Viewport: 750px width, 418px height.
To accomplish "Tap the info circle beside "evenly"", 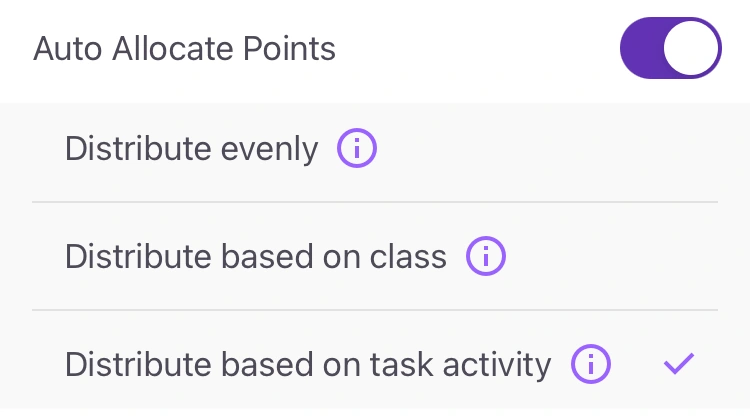I will pyautogui.click(x=356, y=150).
